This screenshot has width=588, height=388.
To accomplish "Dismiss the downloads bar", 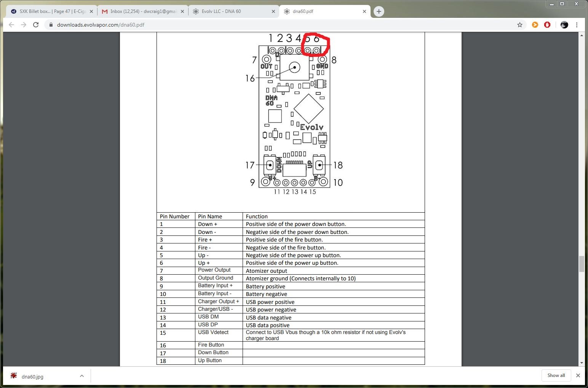I will coord(578,375).
